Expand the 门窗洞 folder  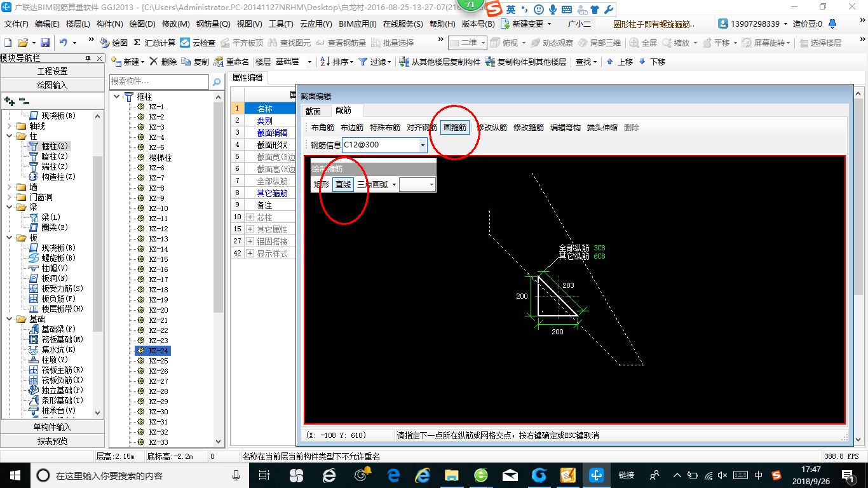[x=9, y=197]
